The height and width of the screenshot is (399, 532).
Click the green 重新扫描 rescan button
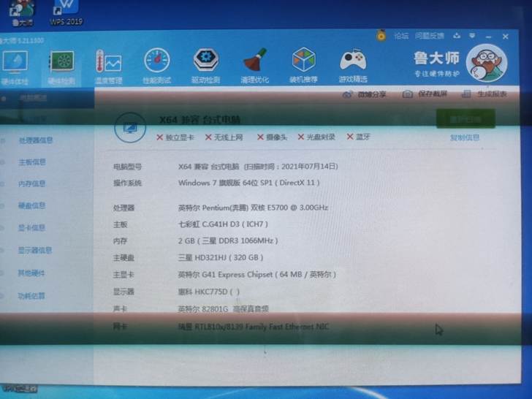click(x=465, y=118)
